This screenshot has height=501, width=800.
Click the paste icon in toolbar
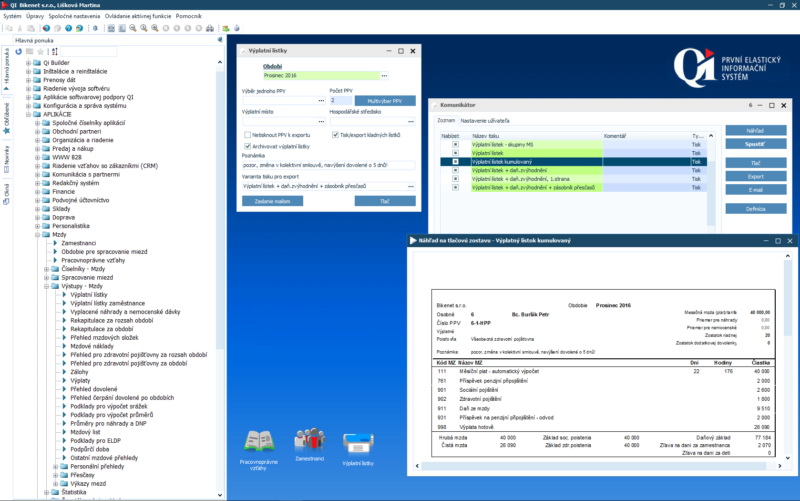click(31, 28)
